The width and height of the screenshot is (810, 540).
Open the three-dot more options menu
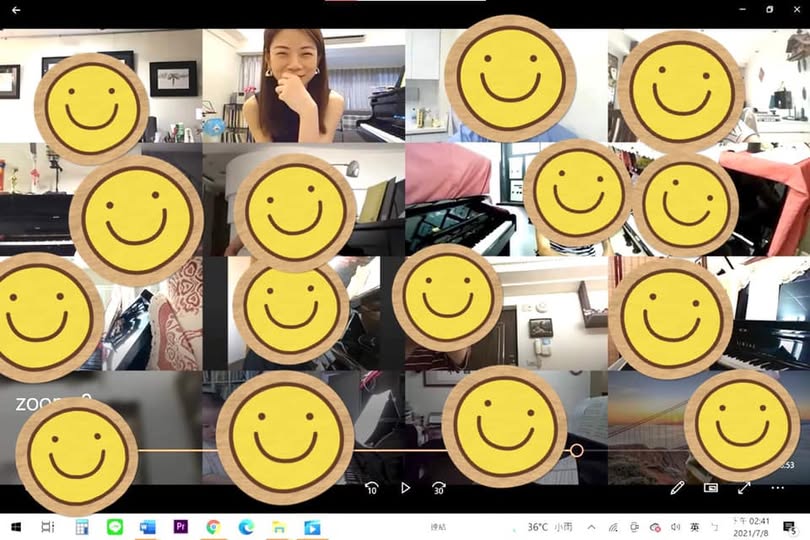777,488
